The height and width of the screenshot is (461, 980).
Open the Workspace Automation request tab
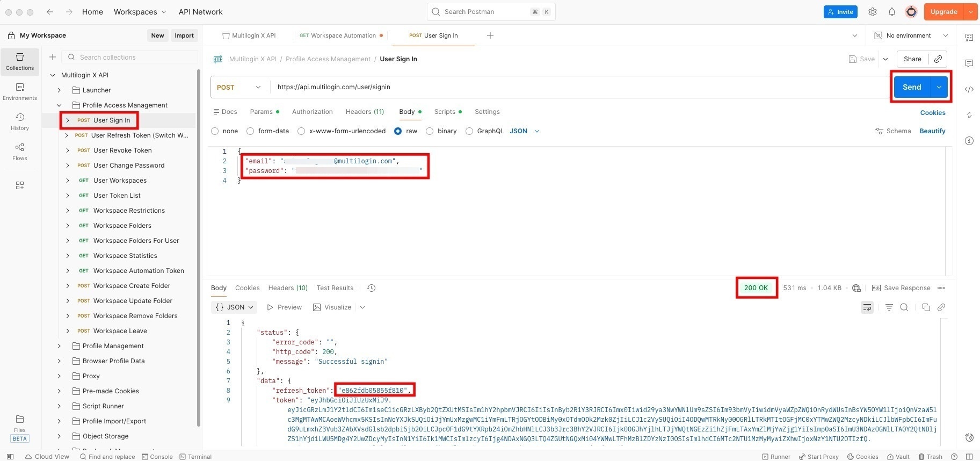342,35
